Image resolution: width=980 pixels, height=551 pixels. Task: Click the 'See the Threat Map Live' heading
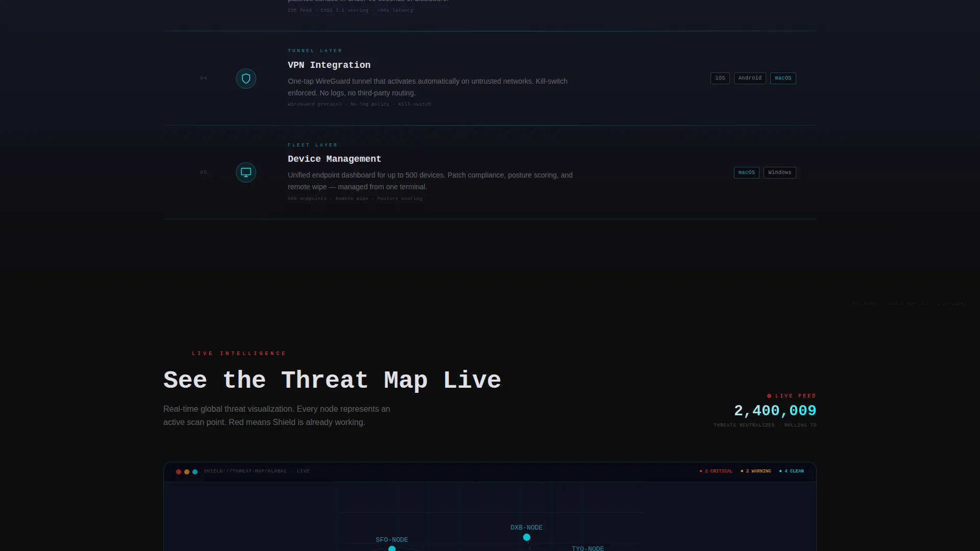tap(332, 380)
